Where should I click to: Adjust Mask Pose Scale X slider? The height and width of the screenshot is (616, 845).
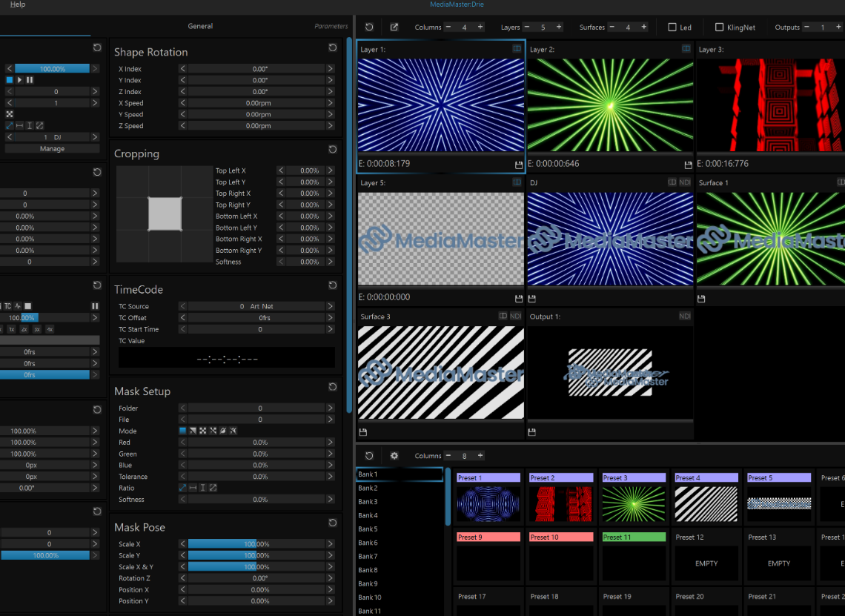pos(256,544)
